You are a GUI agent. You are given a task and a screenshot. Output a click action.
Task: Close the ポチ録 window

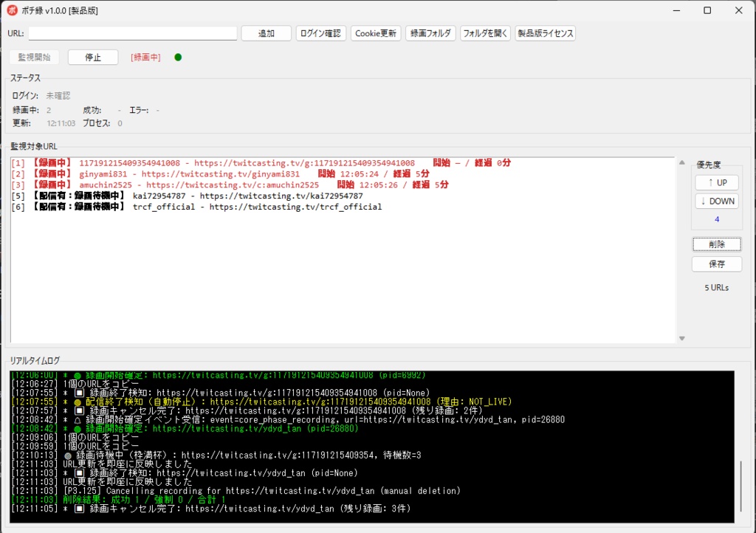click(x=738, y=10)
